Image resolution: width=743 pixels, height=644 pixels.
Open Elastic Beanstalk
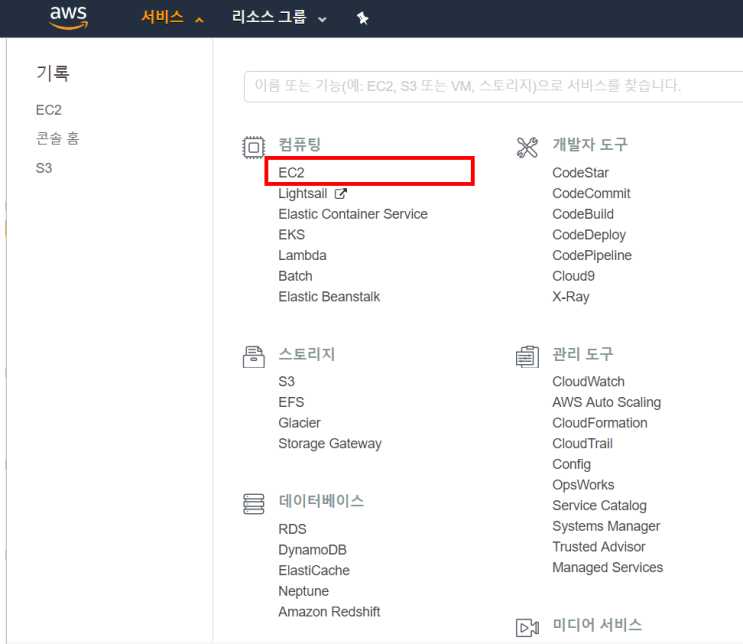[x=329, y=297]
